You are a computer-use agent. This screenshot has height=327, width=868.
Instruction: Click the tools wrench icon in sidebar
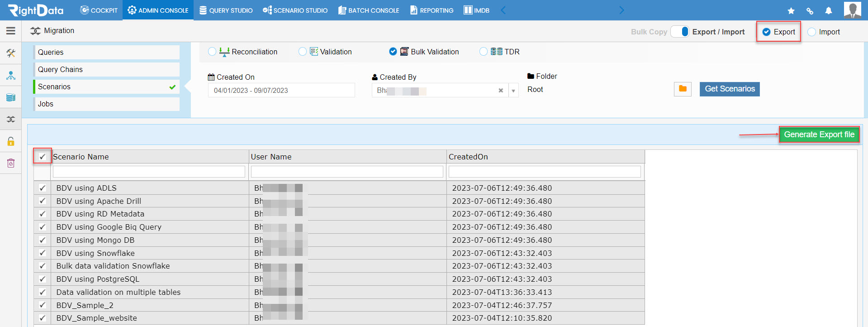(x=11, y=53)
